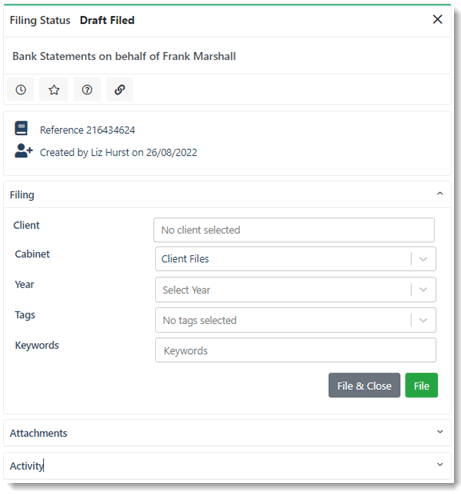The image size is (461, 494).
Task: Expand the Activity section
Action: tap(440, 465)
